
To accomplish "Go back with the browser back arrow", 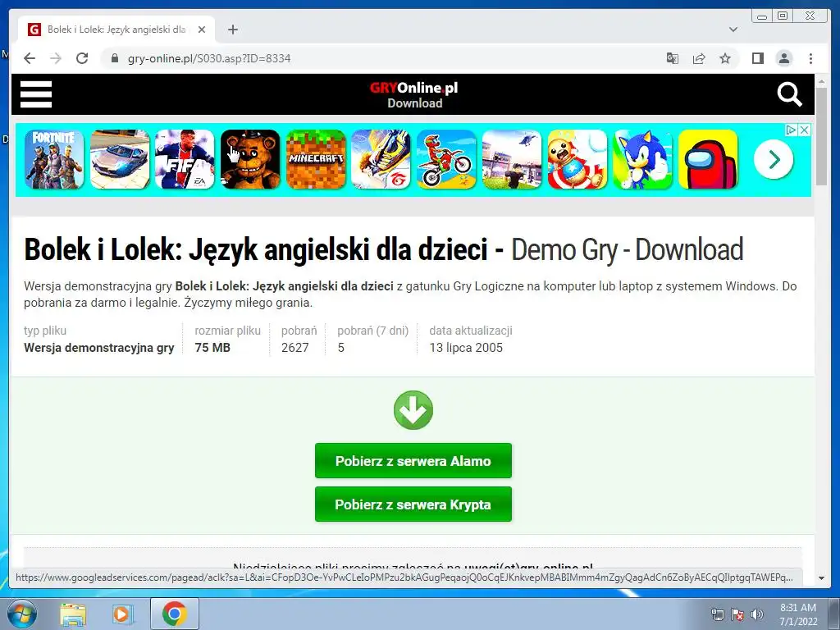I will point(30,58).
